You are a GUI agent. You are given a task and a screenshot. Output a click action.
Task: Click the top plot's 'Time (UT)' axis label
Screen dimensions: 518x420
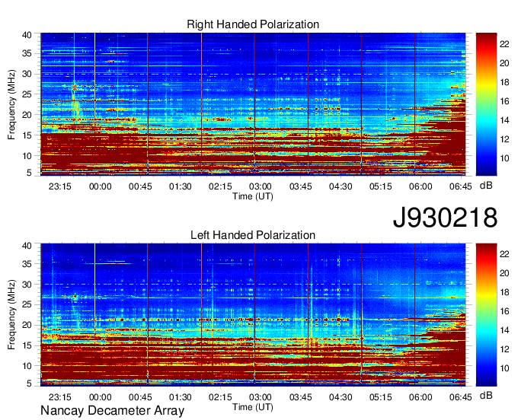pyautogui.click(x=253, y=196)
